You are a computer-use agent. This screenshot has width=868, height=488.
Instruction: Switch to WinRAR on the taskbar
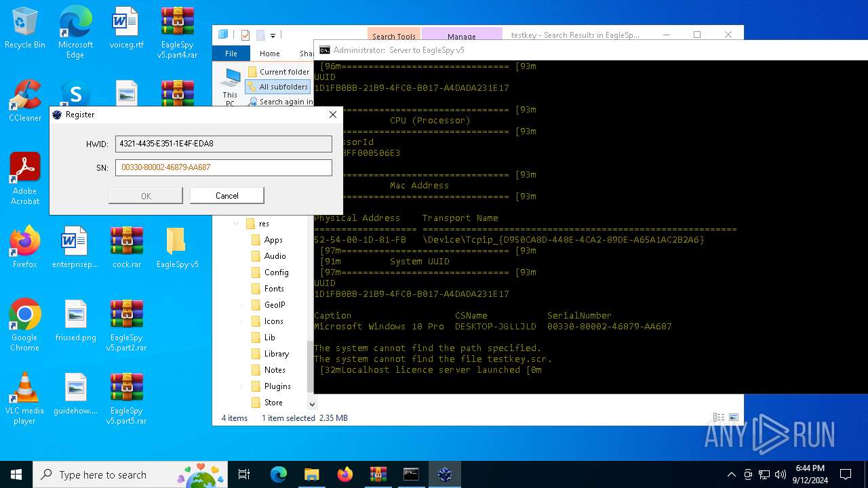pos(378,474)
